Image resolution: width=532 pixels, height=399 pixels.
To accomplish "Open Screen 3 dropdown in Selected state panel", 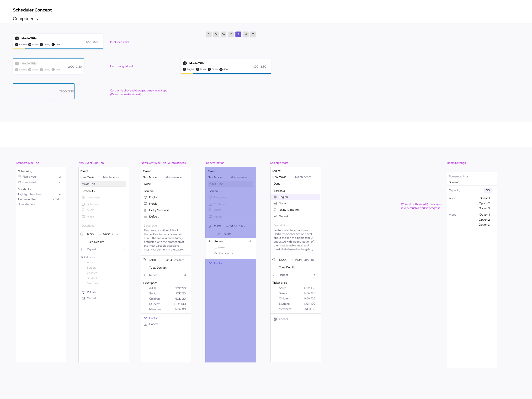I will click(280, 191).
